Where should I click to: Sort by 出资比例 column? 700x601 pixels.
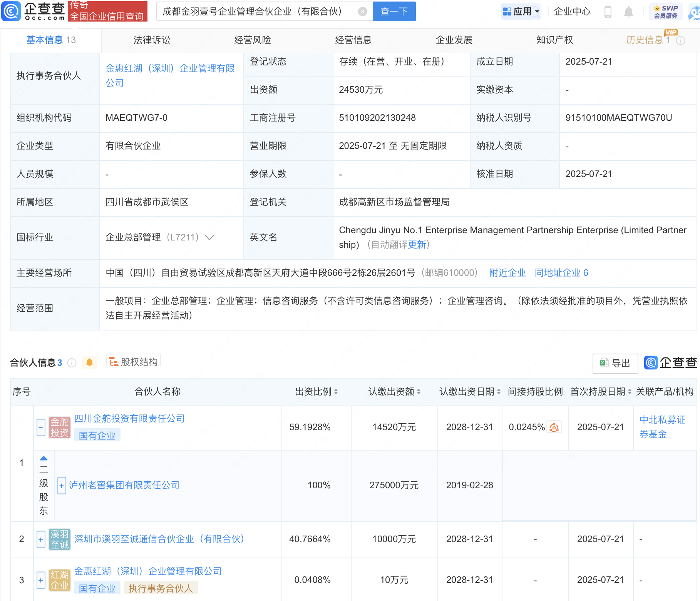pyautogui.click(x=336, y=392)
